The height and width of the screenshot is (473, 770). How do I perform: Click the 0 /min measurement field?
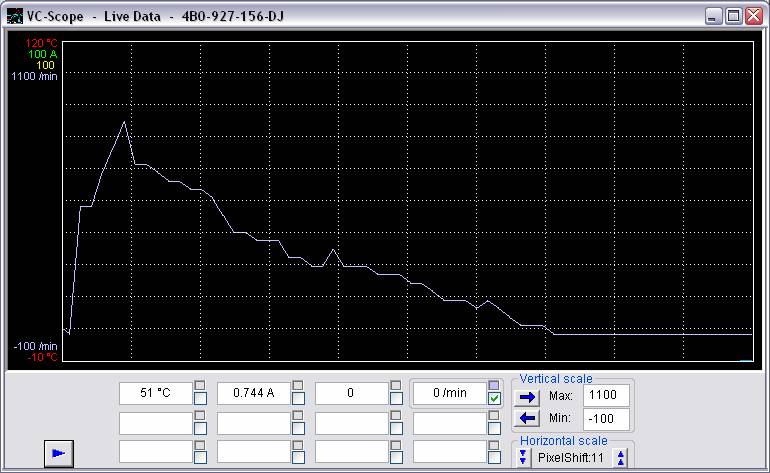(x=449, y=393)
